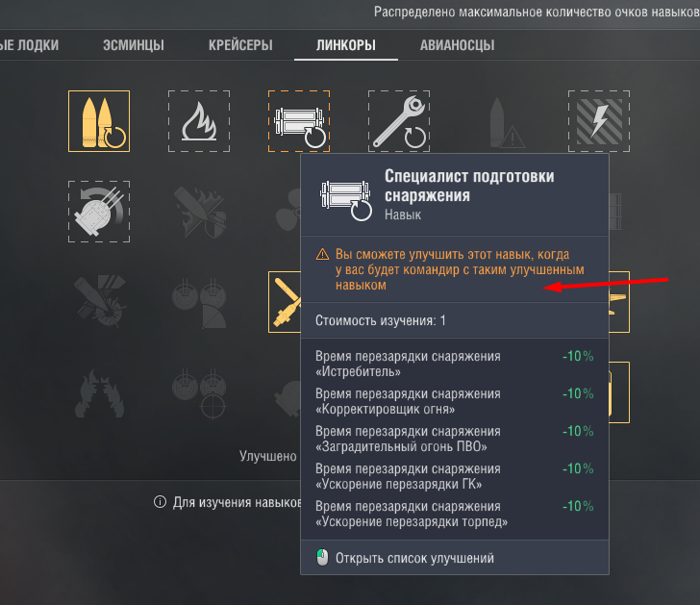Click the dimmed turrets with crosshair skill
The height and width of the screenshot is (605, 700).
(x=199, y=393)
